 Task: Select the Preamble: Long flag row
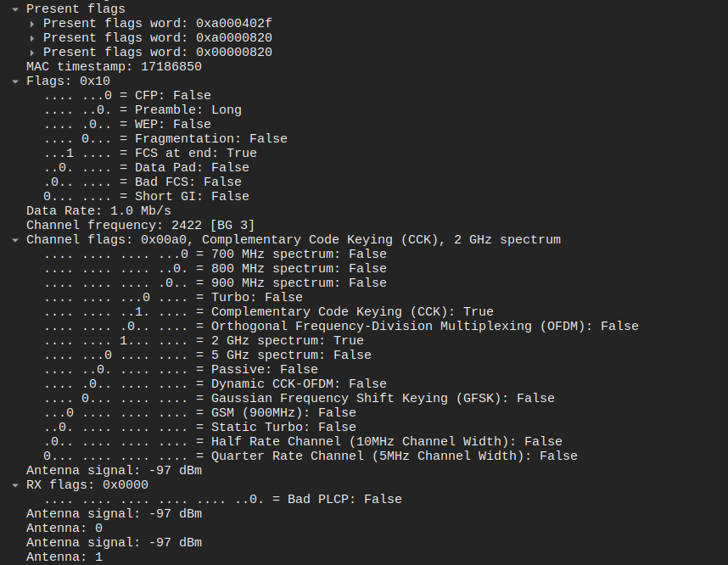(x=143, y=110)
